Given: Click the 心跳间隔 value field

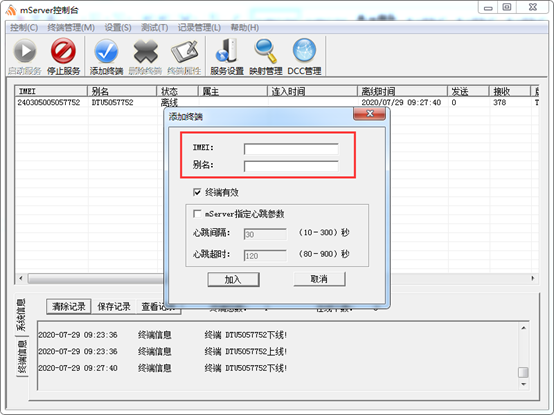Looking at the screenshot, I should (265, 234).
